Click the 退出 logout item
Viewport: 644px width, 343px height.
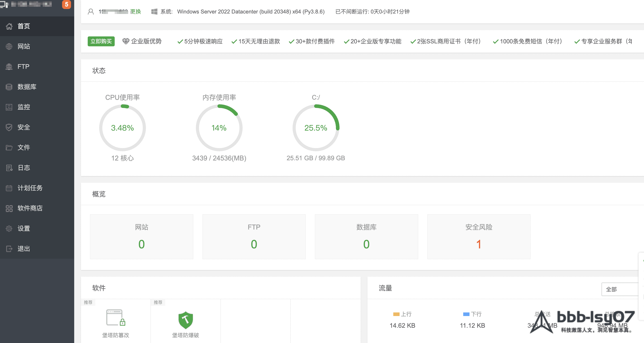[x=24, y=249]
